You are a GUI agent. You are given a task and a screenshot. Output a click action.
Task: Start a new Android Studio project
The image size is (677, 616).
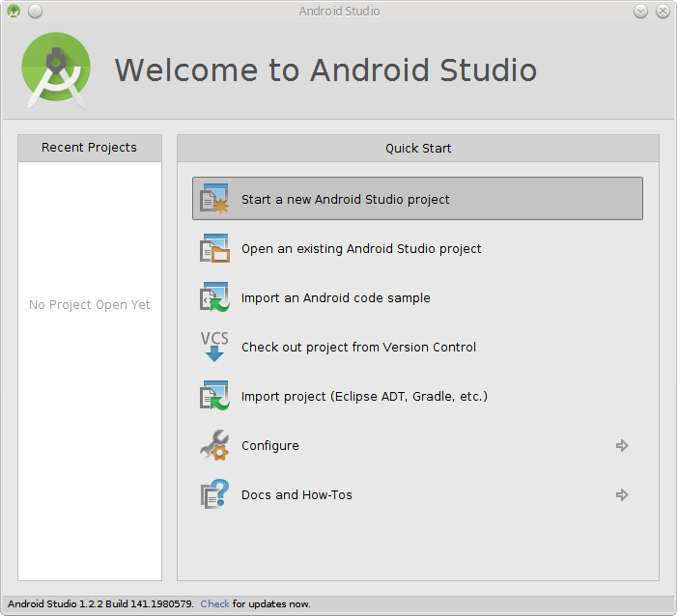point(417,199)
